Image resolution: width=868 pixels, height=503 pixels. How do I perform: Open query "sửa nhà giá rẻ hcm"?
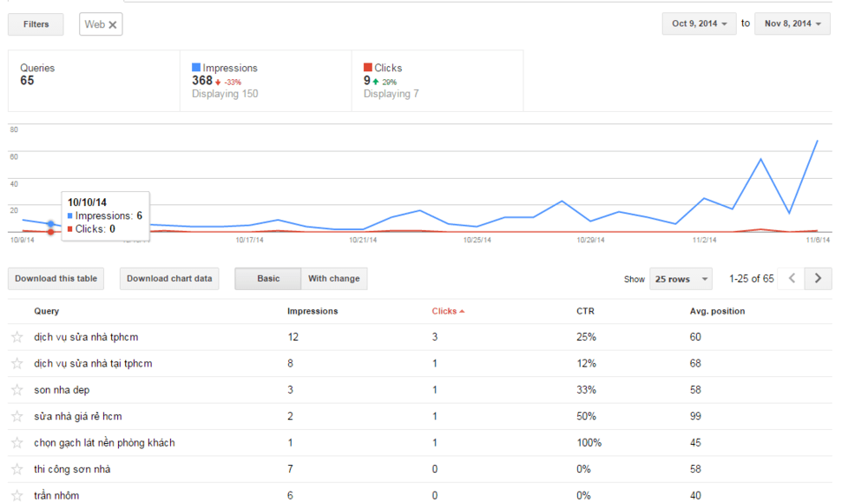(x=77, y=416)
